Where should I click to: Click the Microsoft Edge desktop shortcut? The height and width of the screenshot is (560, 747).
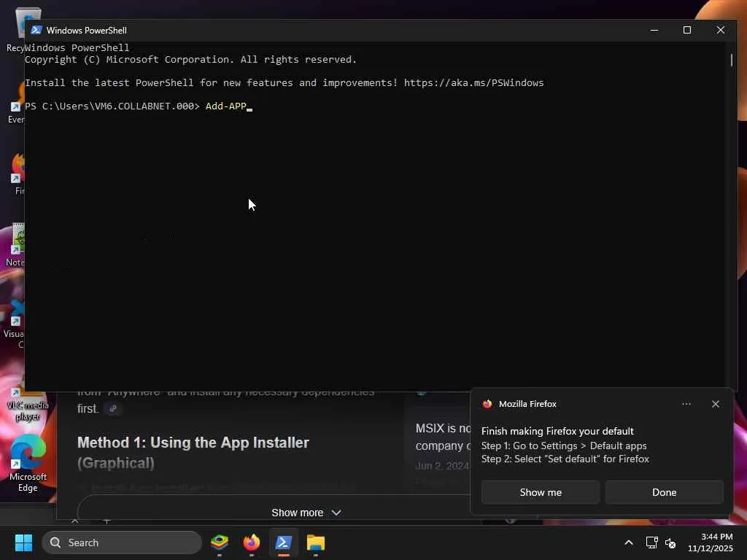pos(28,463)
